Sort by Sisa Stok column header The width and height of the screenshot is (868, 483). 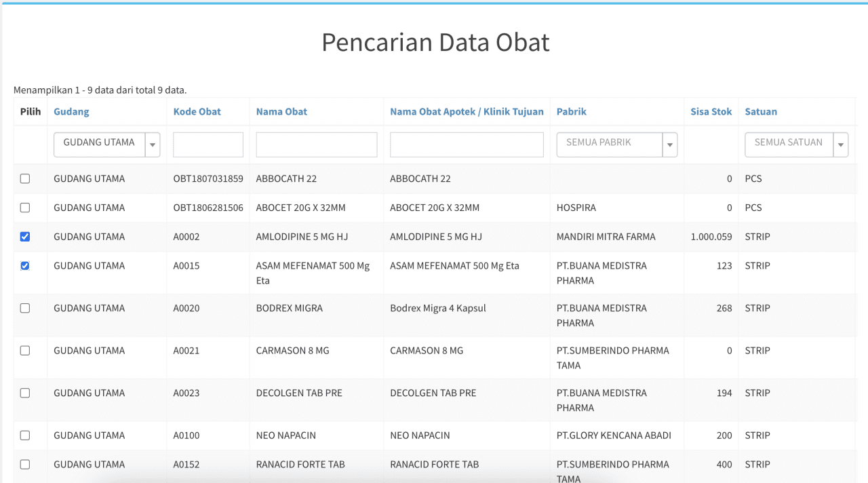click(711, 112)
